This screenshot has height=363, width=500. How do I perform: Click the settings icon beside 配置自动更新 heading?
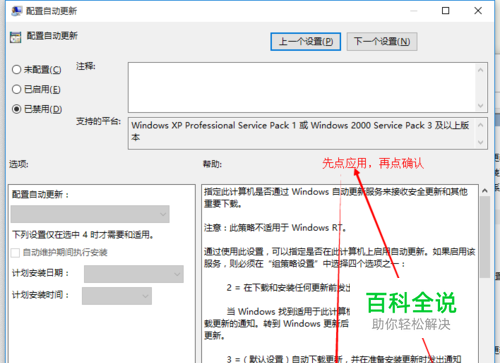[15, 37]
